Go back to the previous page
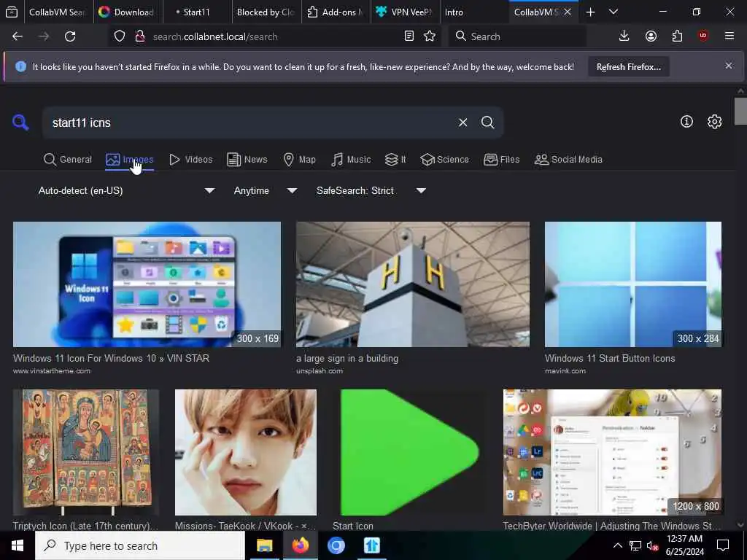Viewport: 747px width, 560px height. coord(18,36)
